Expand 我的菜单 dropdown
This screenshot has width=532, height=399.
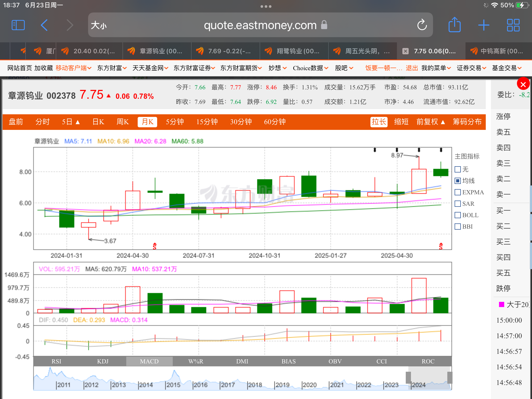coord(436,68)
